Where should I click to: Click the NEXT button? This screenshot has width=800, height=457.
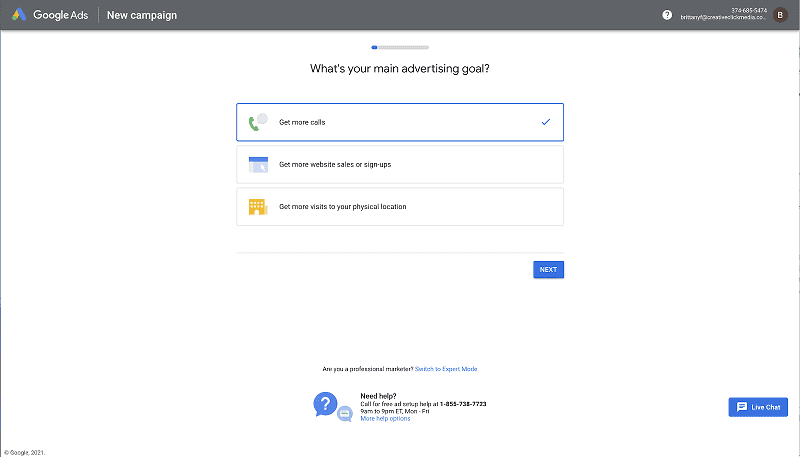pos(548,270)
